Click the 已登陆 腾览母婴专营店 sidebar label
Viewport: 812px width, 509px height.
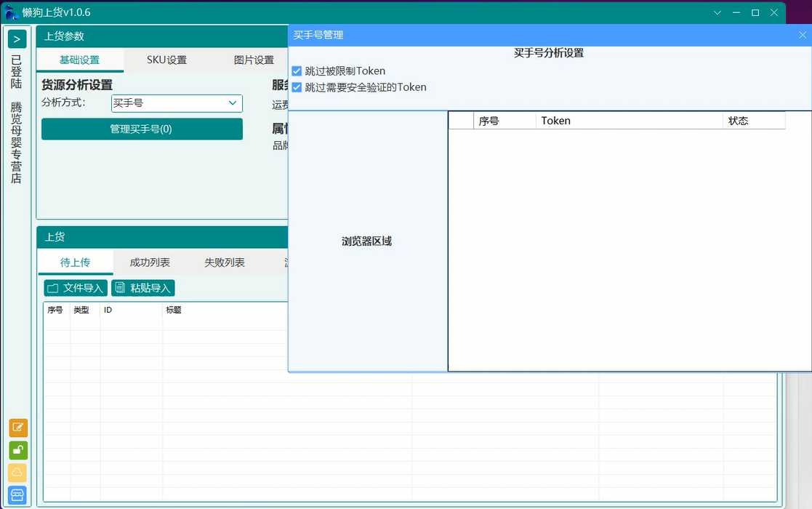click(17, 119)
